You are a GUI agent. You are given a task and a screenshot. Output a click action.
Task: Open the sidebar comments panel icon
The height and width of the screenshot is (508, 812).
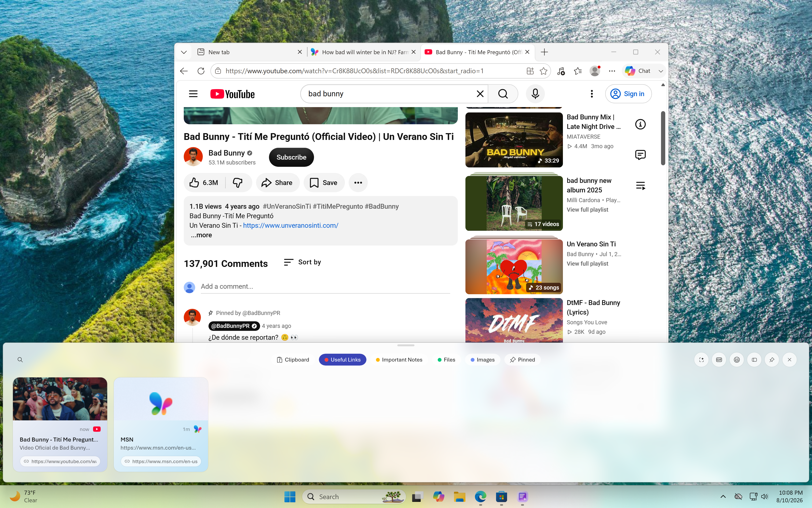pos(640,155)
